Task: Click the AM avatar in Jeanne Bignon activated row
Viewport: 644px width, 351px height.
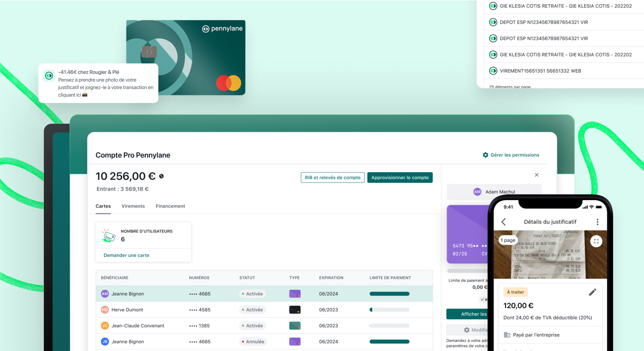Action: (105, 294)
